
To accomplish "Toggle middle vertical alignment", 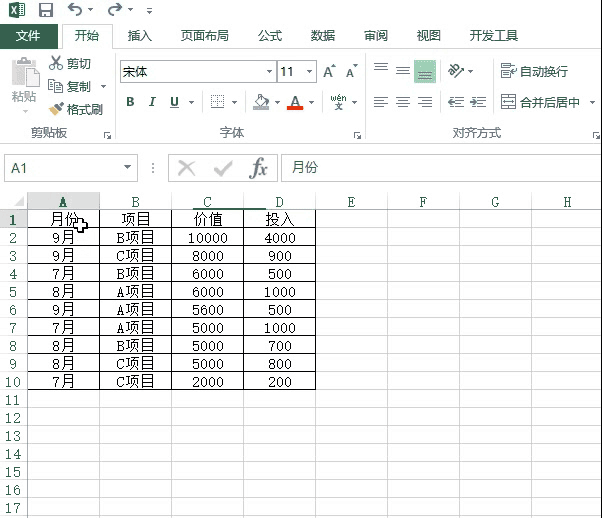I will (403, 71).
